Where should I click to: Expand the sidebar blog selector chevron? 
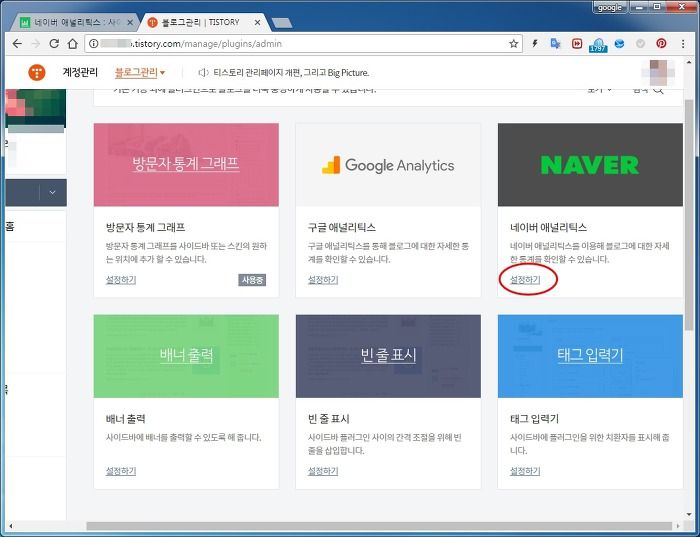[x=52, y=193]
